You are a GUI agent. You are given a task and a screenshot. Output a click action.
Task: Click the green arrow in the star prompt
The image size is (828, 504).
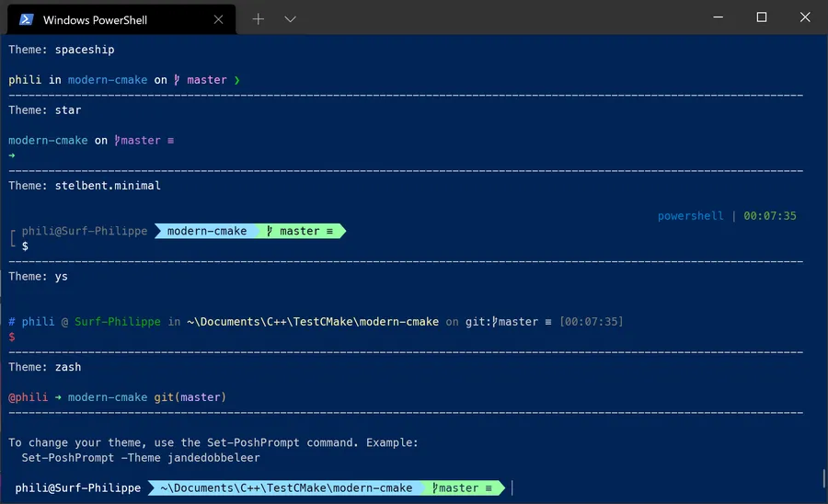(x=12, y=155)
